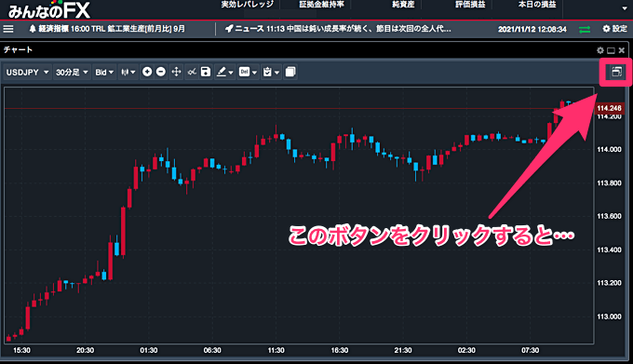This screenshot has height=364, width=633.
Task: Click the 113.800 price axis label
Action: coord(609,182)
